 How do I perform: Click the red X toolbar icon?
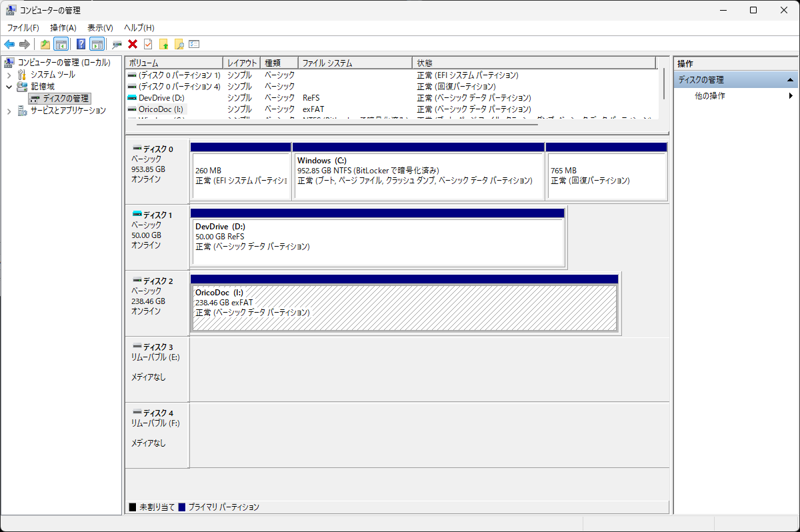pos(131,44)
